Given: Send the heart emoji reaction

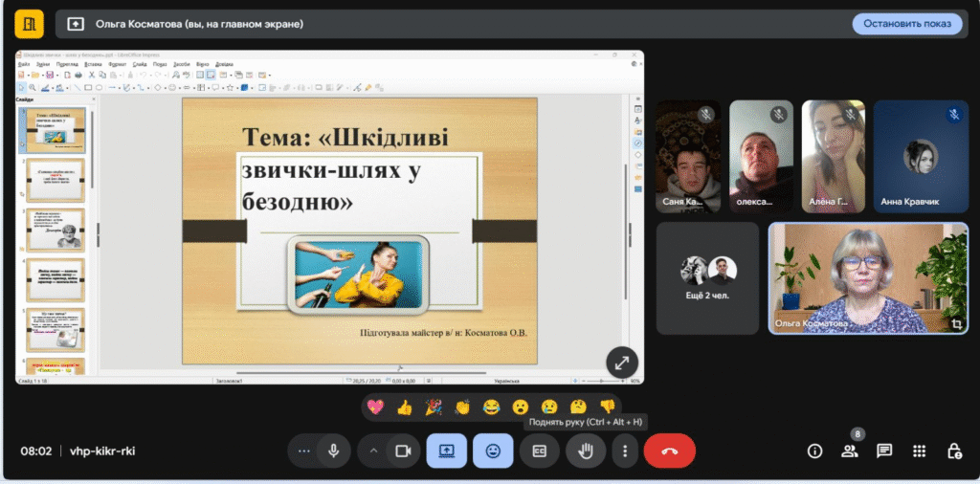Looking at the screenshot, I should click(x=376, y=407).
